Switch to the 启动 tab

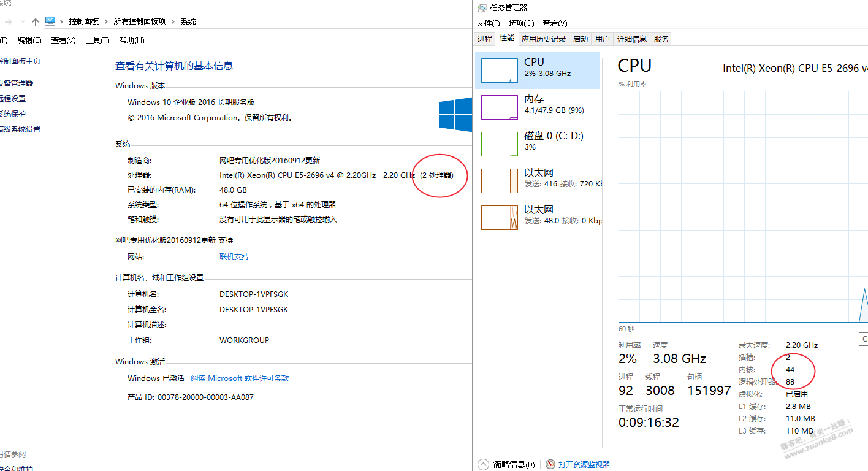tap(581, 39)
